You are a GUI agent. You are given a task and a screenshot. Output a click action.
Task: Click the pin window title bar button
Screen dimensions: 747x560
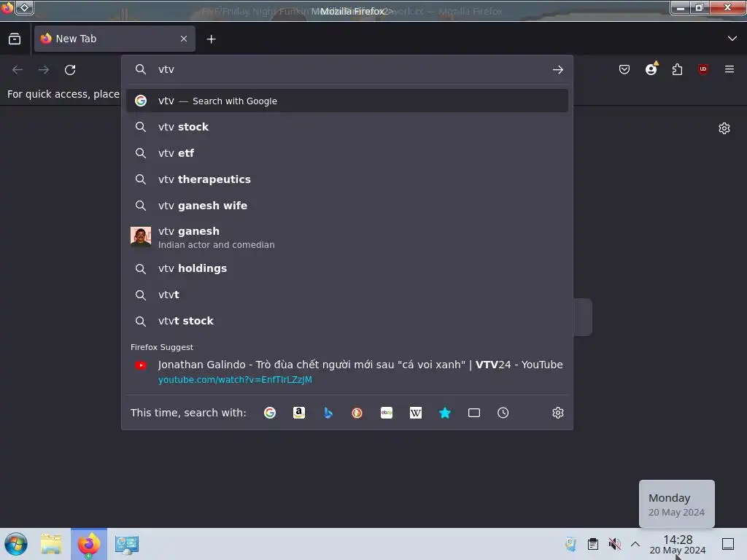coord(24,7)
